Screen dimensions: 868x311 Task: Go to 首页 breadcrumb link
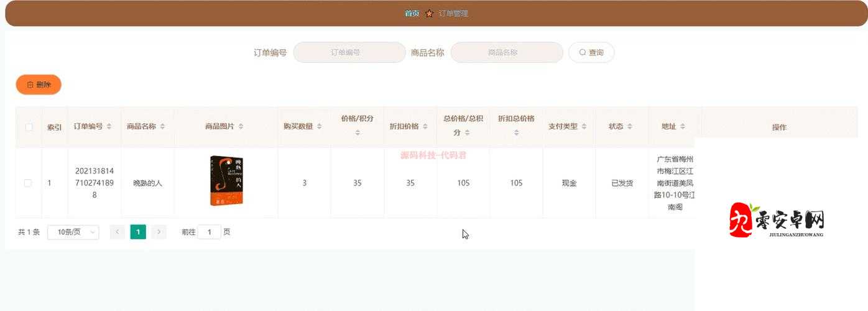(x=412, y=13)
